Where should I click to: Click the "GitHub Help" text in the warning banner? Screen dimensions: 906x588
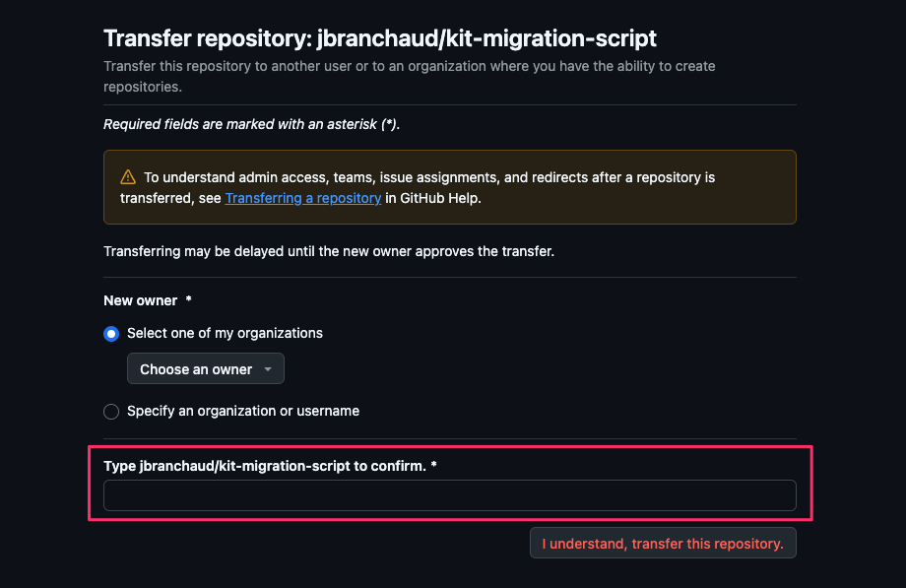point(440,198)
